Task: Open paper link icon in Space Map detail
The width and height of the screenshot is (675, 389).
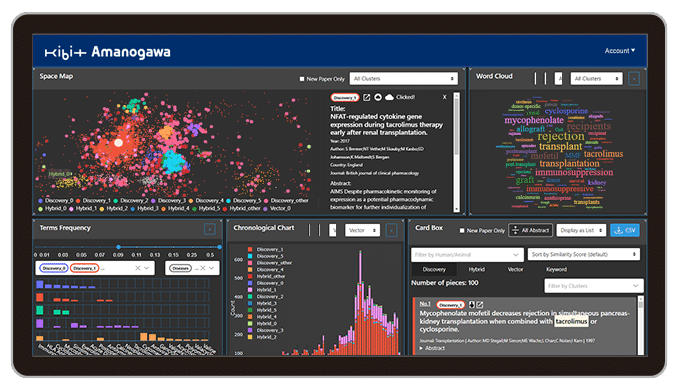Action: [x=366, y=97]
